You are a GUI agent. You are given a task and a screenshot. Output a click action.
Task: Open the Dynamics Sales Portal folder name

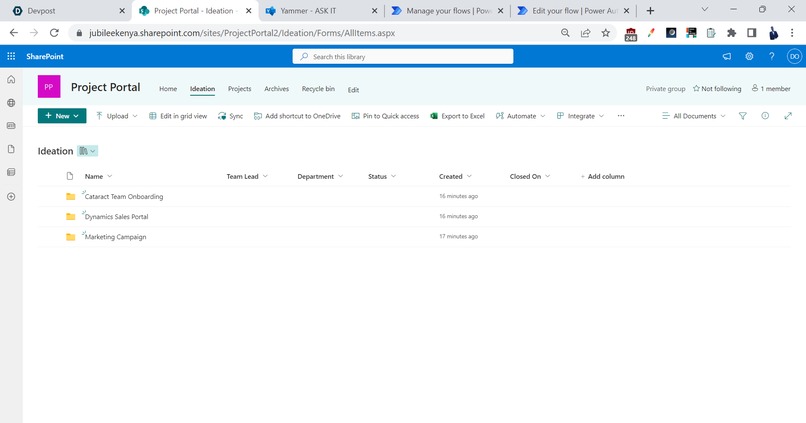117,217
